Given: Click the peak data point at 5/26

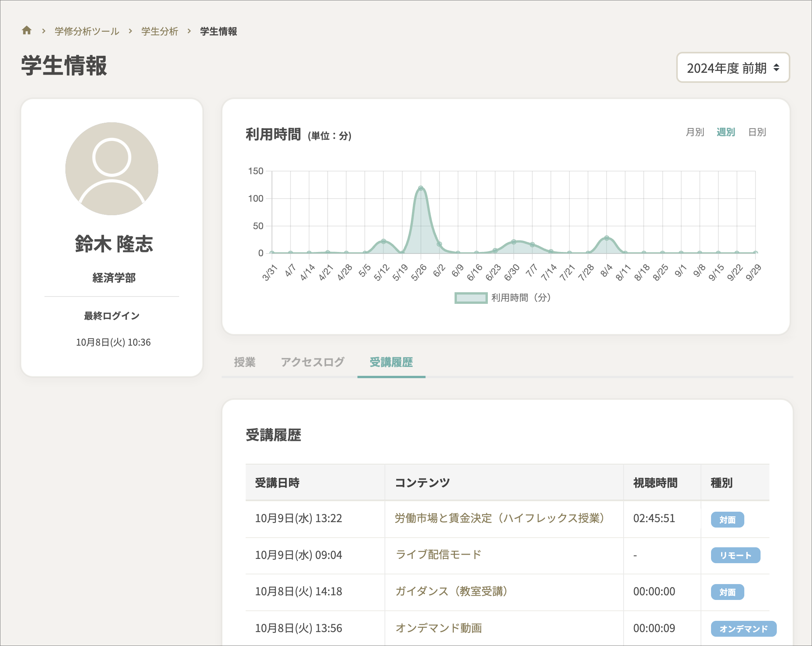Looking at the screenshot, I should tap(422, 188).
